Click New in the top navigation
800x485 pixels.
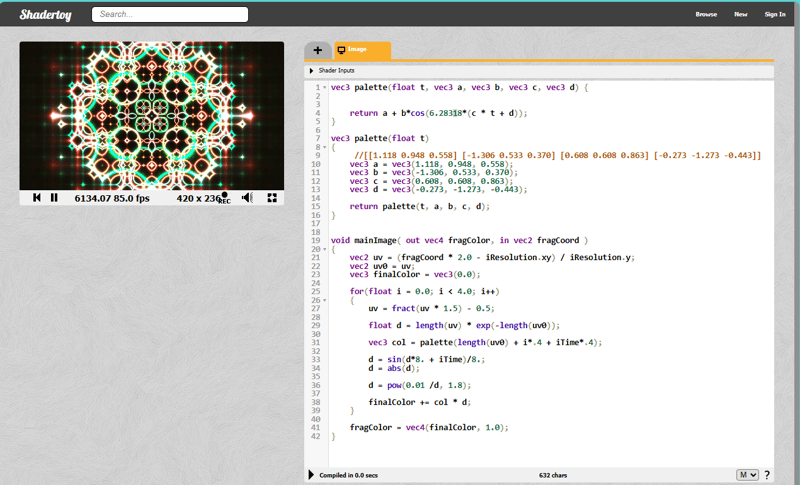coord(740,15)
